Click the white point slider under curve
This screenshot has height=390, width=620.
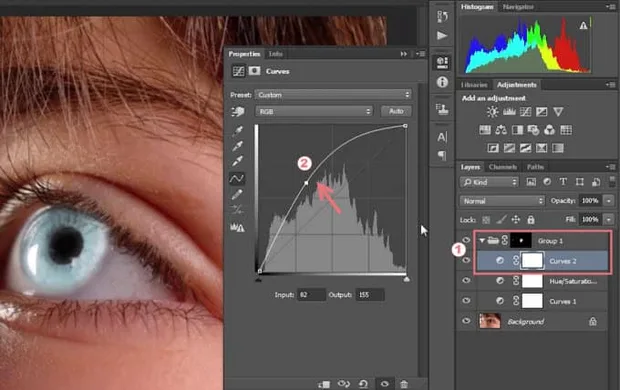(406, 279)
